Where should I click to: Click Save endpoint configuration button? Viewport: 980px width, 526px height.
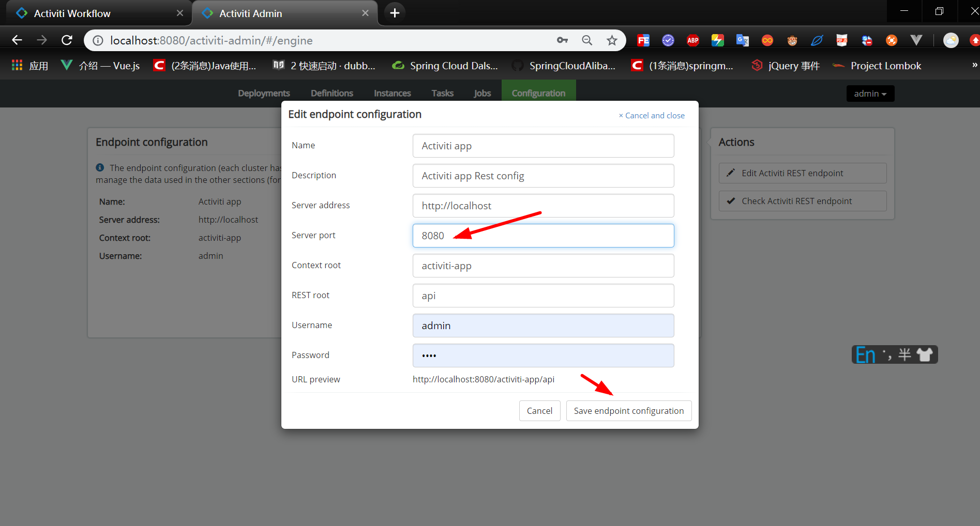pyautogui.click(x=629, y=411)
